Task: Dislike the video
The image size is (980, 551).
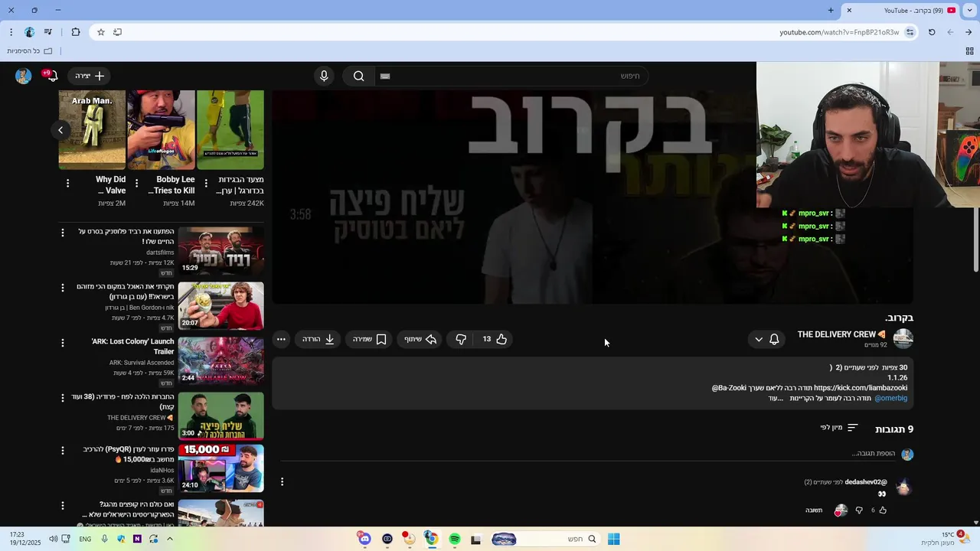Action: pyautogui.click(x=461, y=339)
